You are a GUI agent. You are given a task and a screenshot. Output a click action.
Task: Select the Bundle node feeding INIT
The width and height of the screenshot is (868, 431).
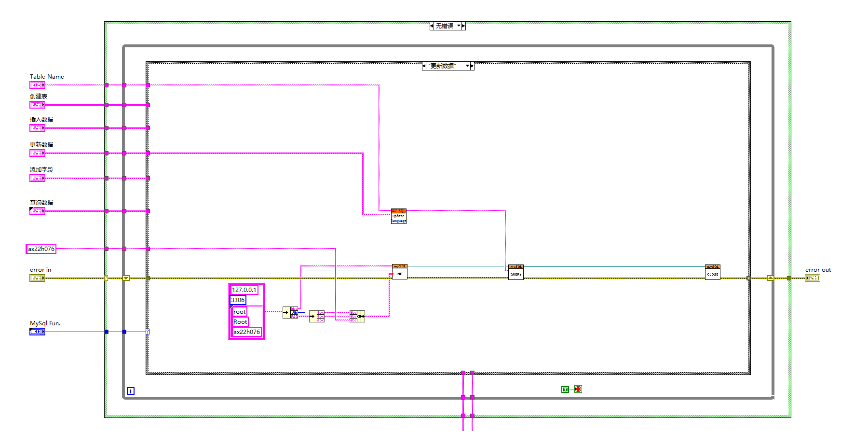(x=357, y=317)
